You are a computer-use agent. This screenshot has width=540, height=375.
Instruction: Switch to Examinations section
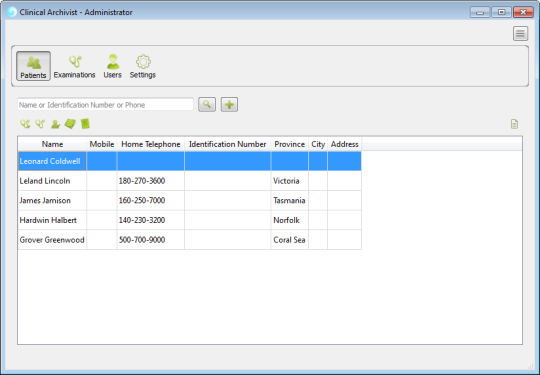click(x=74, y=66)
